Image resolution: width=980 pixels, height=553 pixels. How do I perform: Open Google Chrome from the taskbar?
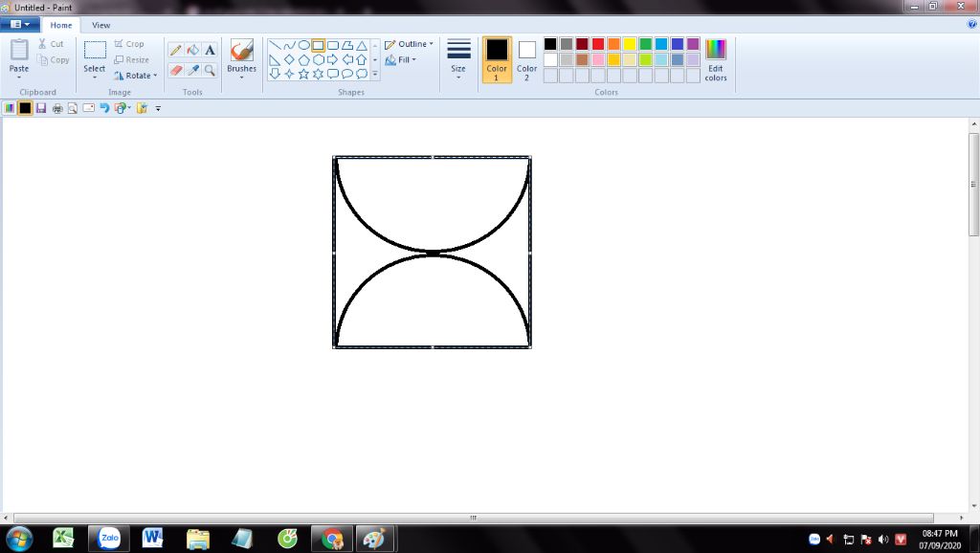pyautogui.click(x=332, y=538)
